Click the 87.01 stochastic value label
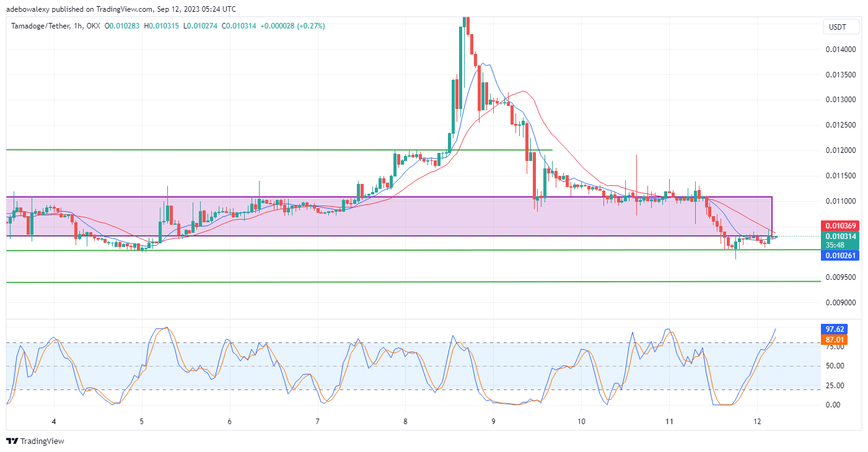Image resolution: width=868 pixels, height=452 pixels. tap(835, 340)
